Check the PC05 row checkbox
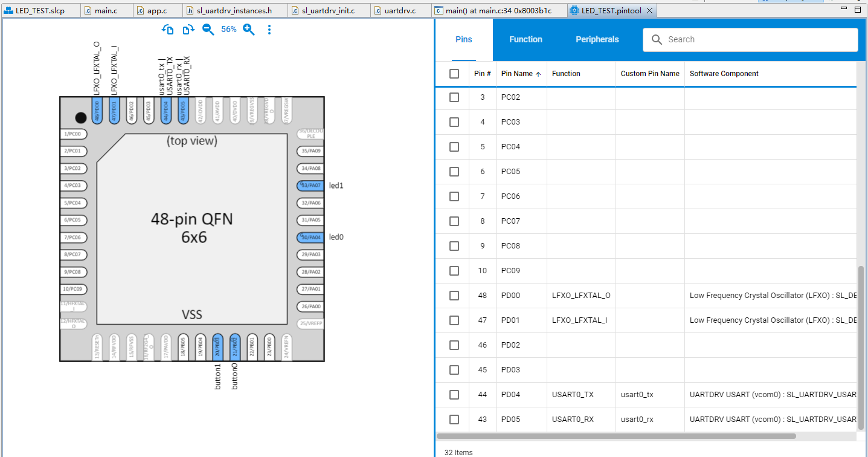This screenshot has width=868, height=457. pos(454,172)
